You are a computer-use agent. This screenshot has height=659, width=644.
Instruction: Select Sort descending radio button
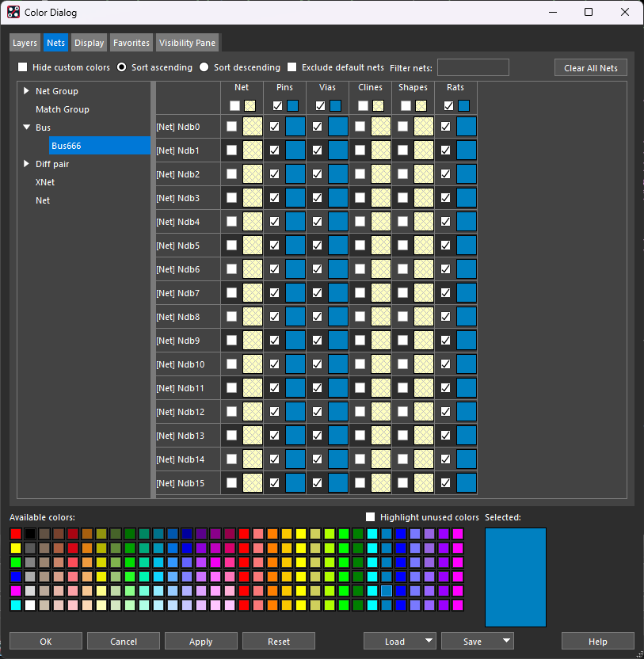point(204,67)
